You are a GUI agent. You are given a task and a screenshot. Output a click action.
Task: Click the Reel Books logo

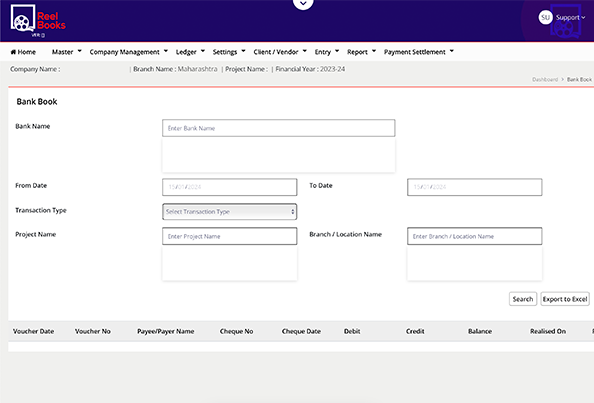tap(38, 21)
